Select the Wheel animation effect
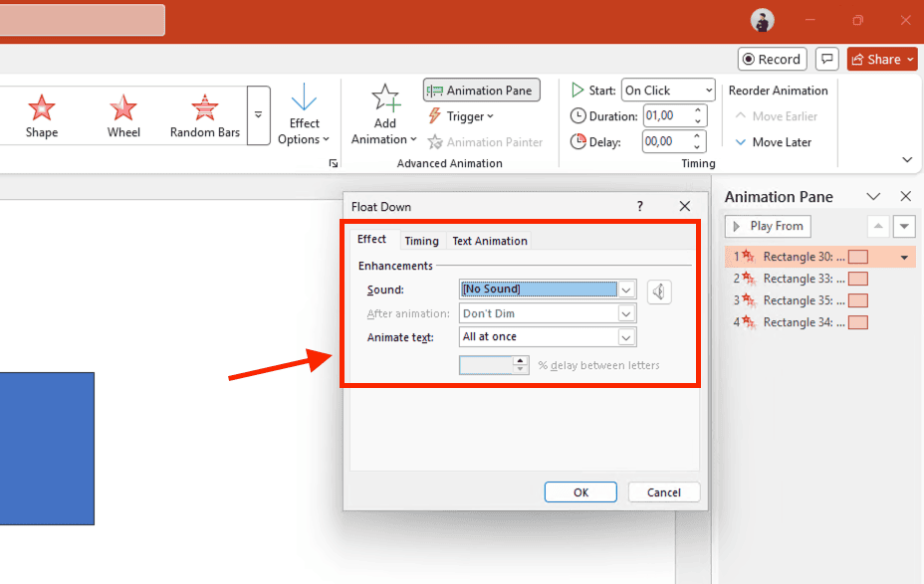The height and width of the screenshot is (584, 924). point(122,114)
